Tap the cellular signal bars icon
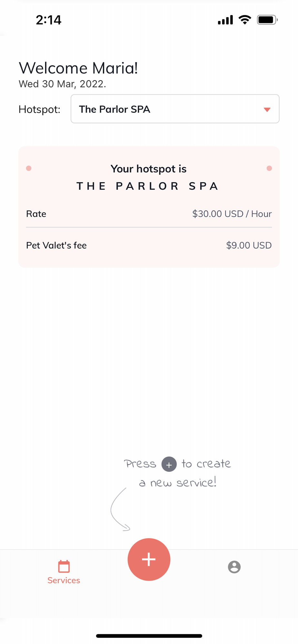Viewport: 298px width, 644px height. (225, 20)
